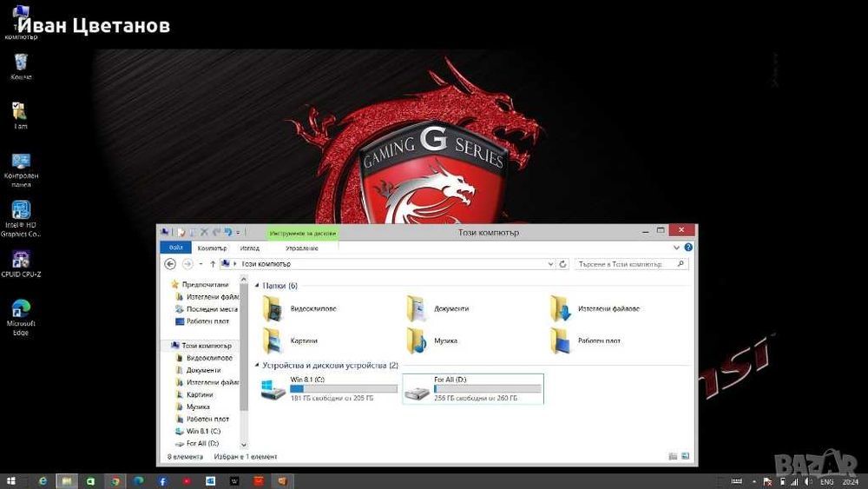This screenshot has width=868, height=489.
Task: Switch to File Explorer taskbar button
Action: [x=67, y=481]
